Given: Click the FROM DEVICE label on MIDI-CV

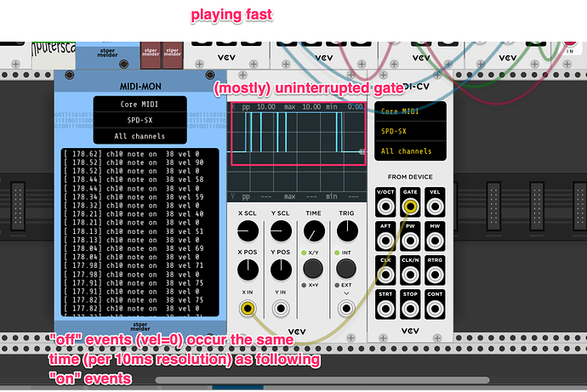Looking at the screenshot, I should coord(410,177).
